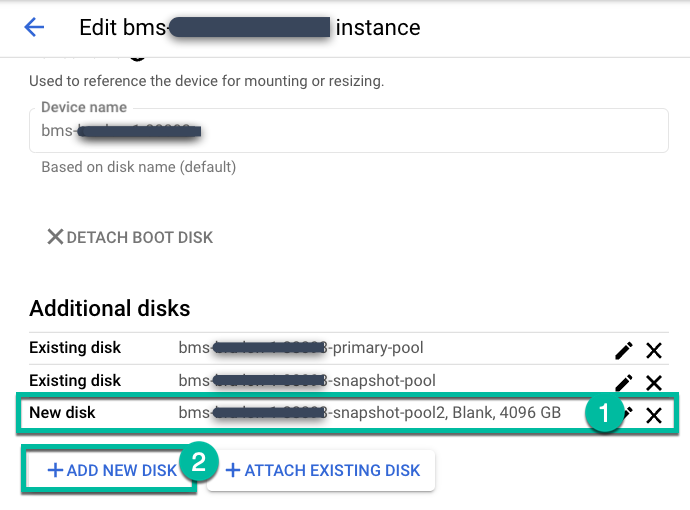Remove the primary-pool disk with X icon
Screen dimensions: 690x510
(x=654, y=350)
